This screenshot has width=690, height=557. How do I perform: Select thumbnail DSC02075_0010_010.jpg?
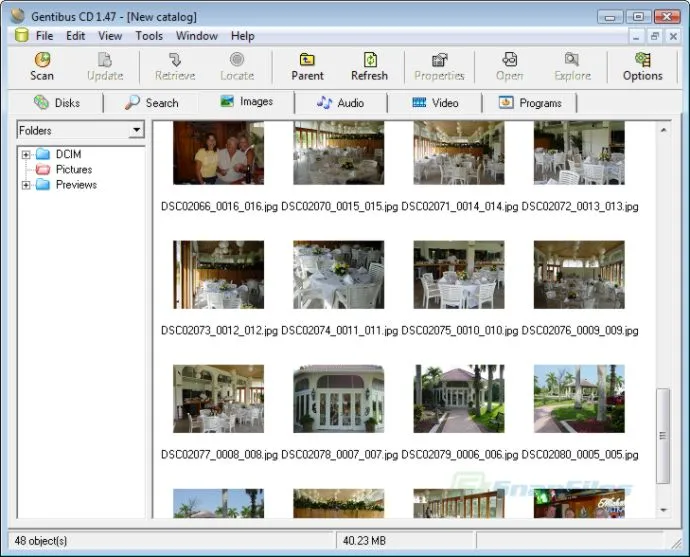(459, 275)
